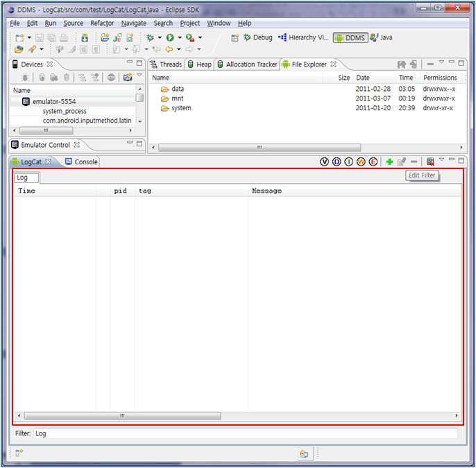Viewport: 476px width, 468px height.
Task: Open the Refactor menu
Action: pos(102,23)
